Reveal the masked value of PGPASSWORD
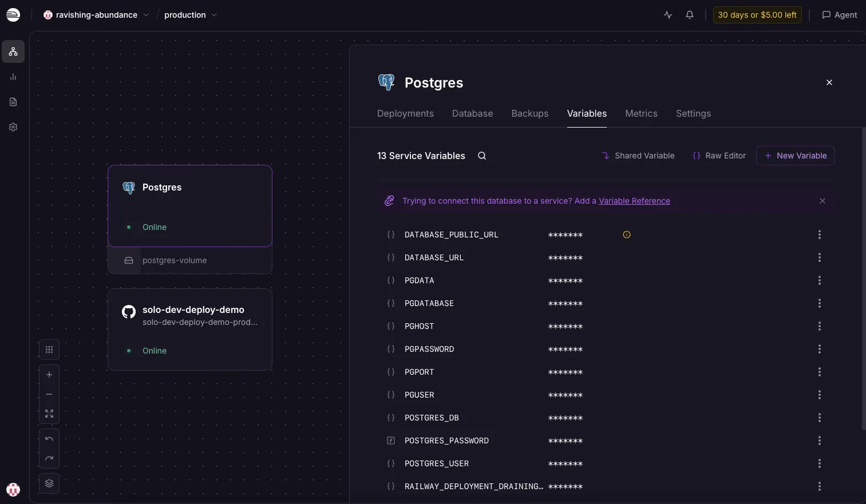 coord(566,350)
